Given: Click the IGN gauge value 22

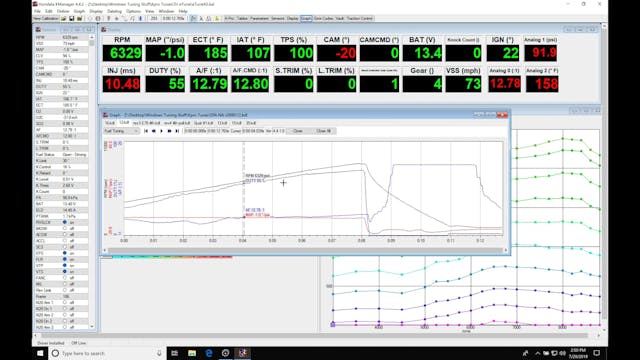Looking at the screenshot, I should click(x=502, y=53).
